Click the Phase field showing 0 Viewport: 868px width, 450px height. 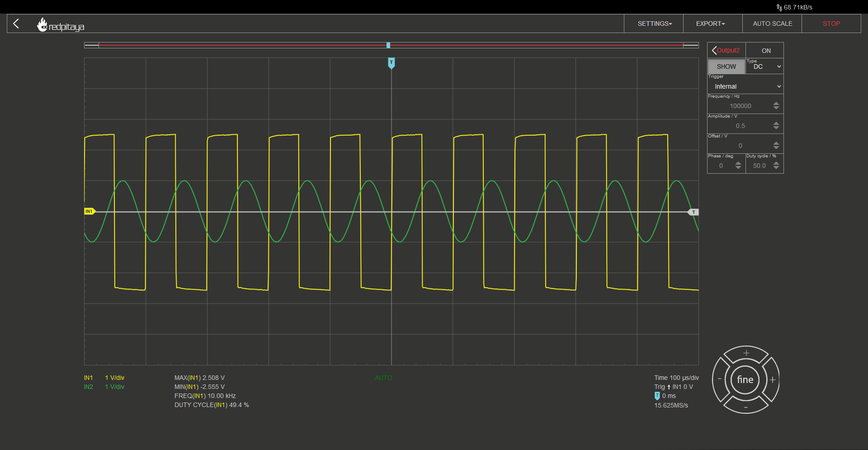click(721, 166)
